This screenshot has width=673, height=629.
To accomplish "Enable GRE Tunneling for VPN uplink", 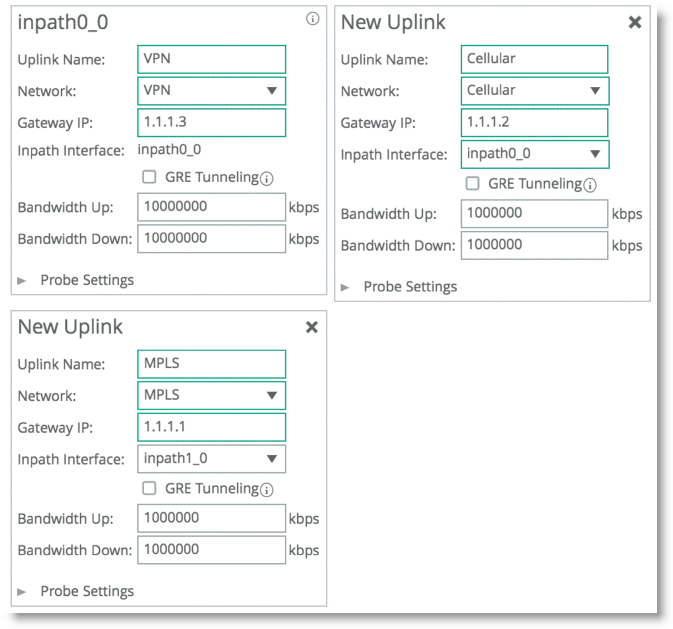I will click(x=149, y=177).
